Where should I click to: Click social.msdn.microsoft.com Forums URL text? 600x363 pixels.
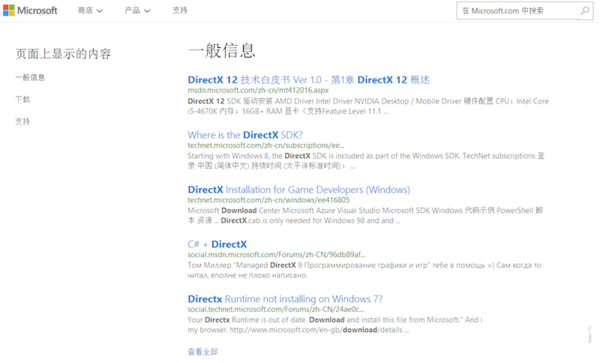tap(276, 255)
